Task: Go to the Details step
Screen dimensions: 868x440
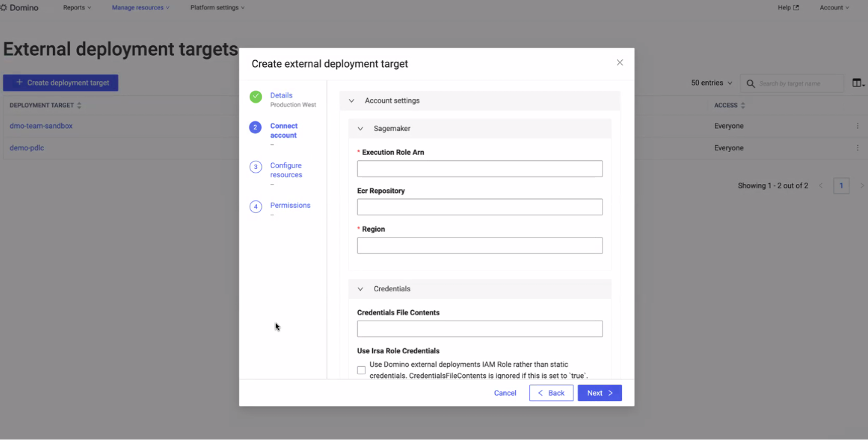Action: (x=281, y=95)
